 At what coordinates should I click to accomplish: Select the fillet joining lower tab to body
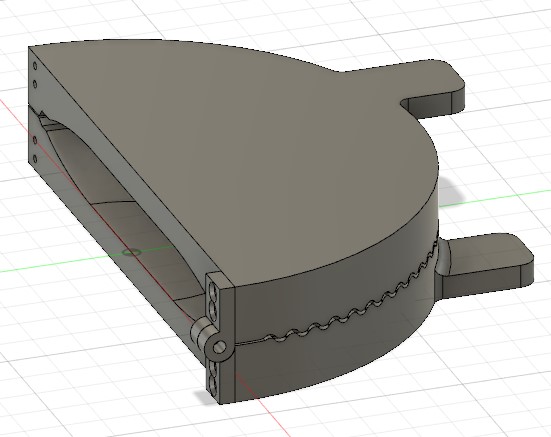pyautogui.click(x=442, y=260)
